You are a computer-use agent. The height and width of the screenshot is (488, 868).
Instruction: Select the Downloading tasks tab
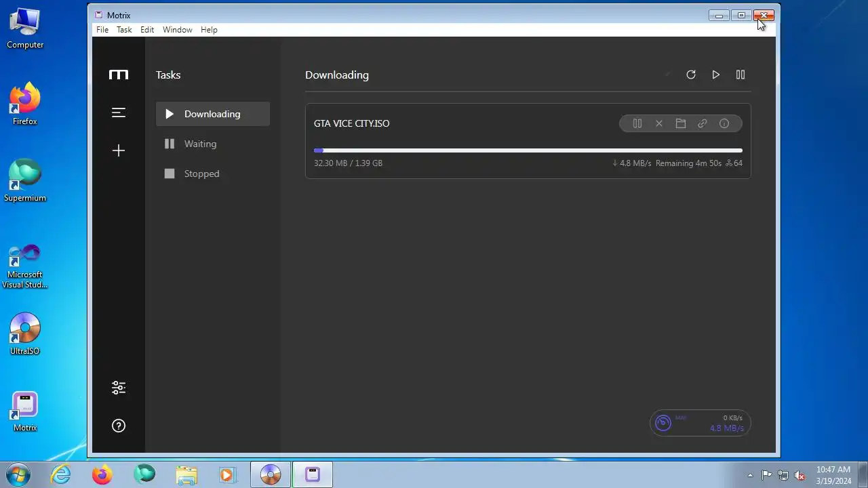tap(213, 114)
